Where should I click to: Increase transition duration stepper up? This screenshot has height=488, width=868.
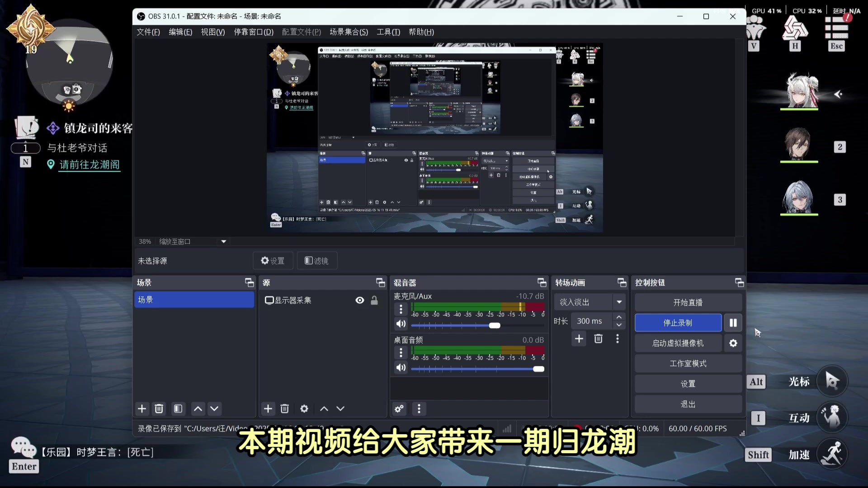click(x=619, y=317)
